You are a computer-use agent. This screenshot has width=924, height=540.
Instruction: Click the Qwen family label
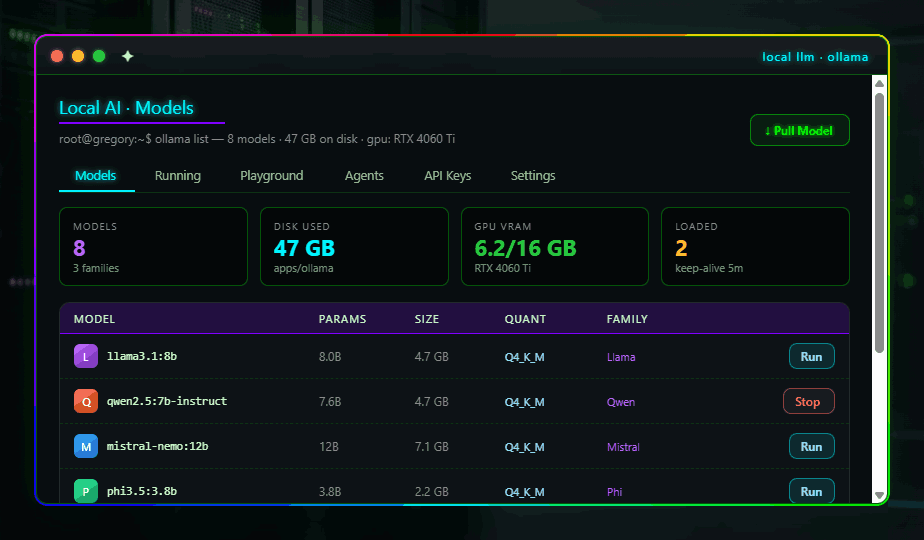(x=621, y=402)
